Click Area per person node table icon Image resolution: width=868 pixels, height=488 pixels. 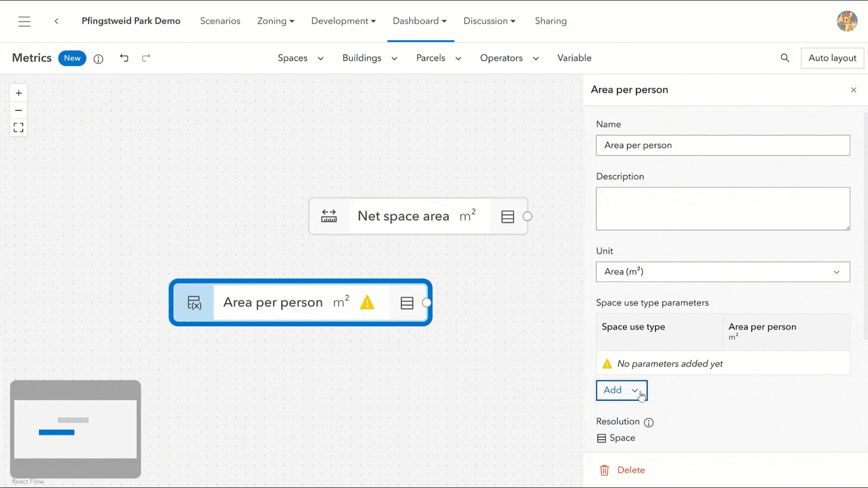(407, 303)
